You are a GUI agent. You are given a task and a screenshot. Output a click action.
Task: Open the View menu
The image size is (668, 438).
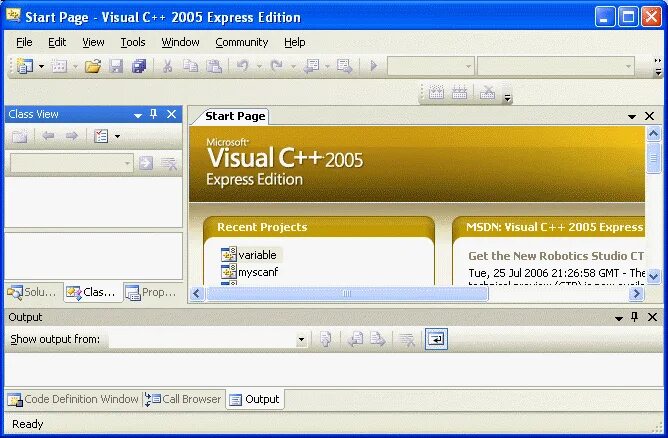[93, 42]
